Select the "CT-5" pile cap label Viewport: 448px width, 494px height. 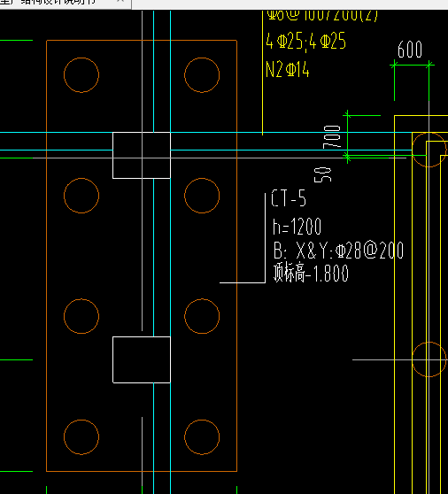pos(289,198)
